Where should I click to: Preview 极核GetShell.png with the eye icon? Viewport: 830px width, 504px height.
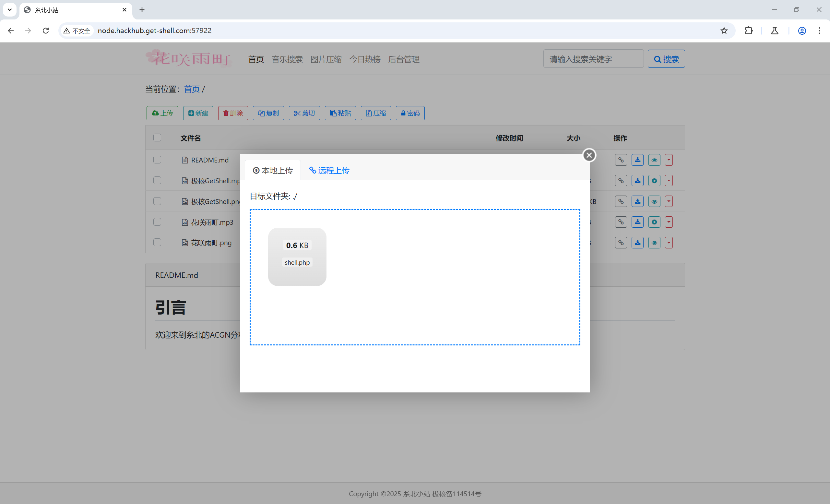tap(654, 201)
